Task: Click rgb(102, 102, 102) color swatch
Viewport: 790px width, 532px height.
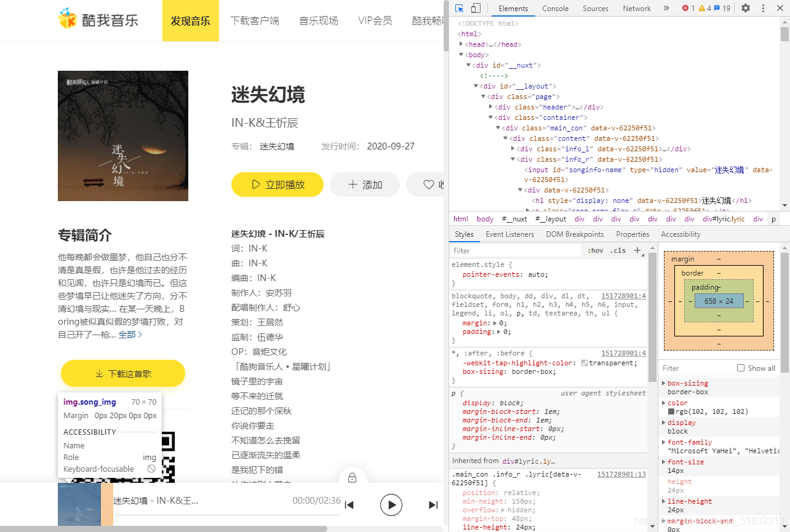Action: tap(671, 411)
